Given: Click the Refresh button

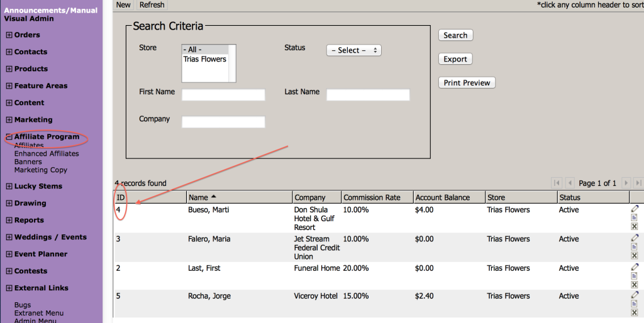Looking at the screenshot, I should (152, 5).
